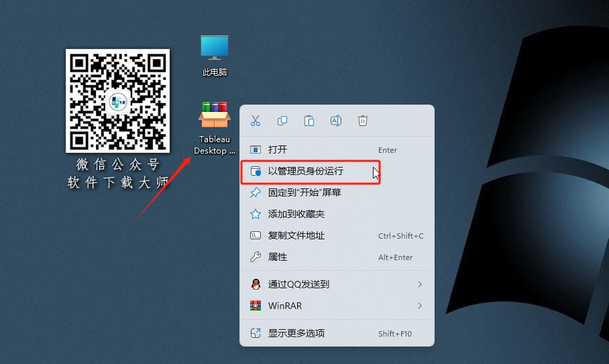Open the WinRAR submenu entry

(x=337, y=306)
